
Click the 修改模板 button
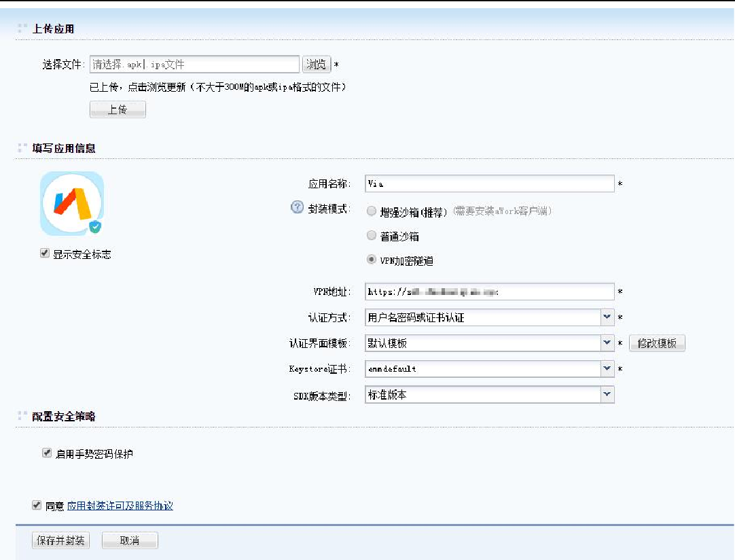(657, 343)
